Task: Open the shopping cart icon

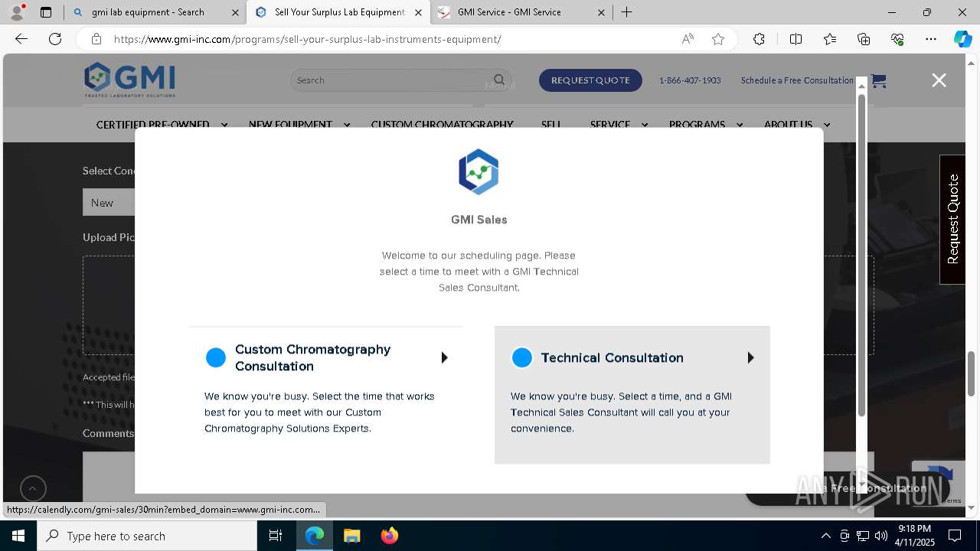Action: coord(878,80)
